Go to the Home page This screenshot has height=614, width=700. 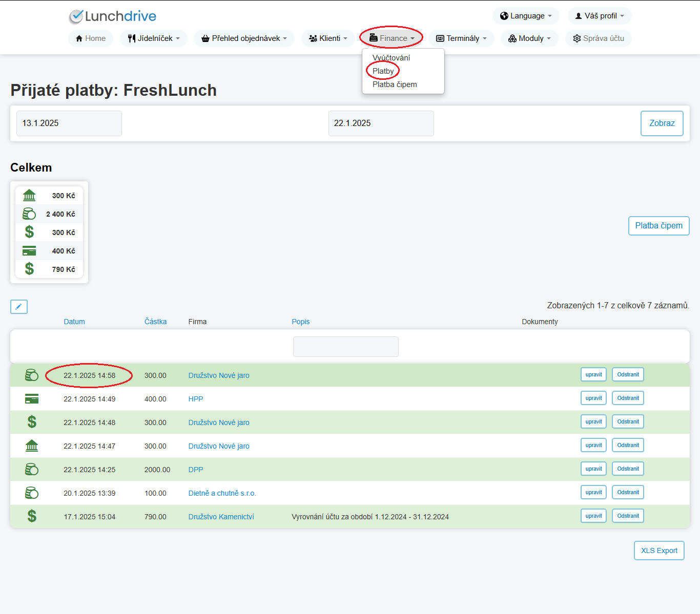91,38
